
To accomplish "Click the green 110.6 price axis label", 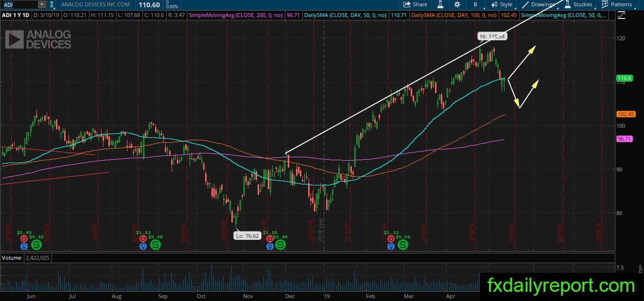I will coord(624,78).
